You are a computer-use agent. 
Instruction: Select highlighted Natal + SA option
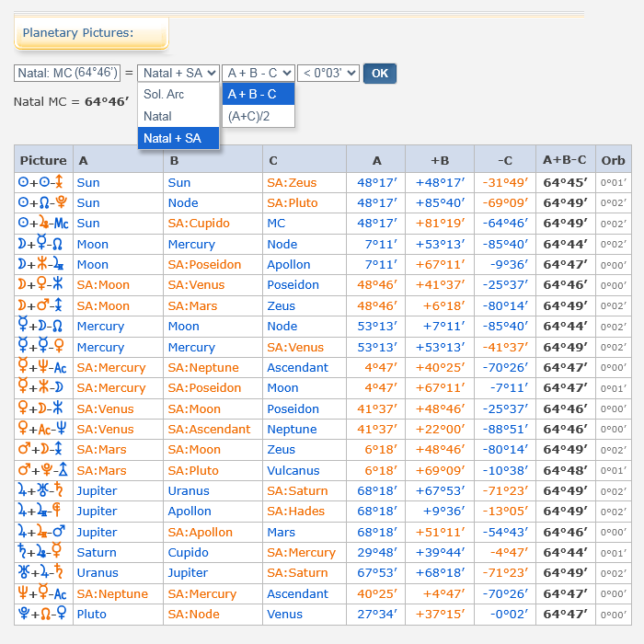(178, 138)
